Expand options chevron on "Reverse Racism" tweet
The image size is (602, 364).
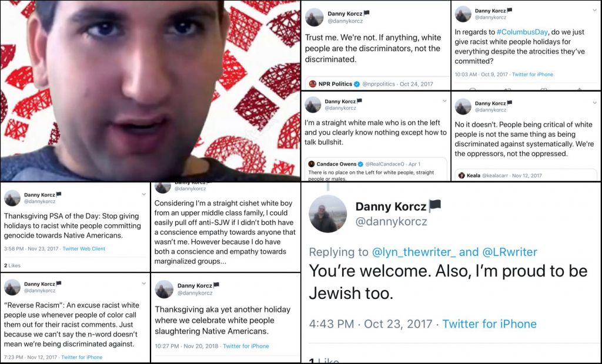[x=143, y=283]
